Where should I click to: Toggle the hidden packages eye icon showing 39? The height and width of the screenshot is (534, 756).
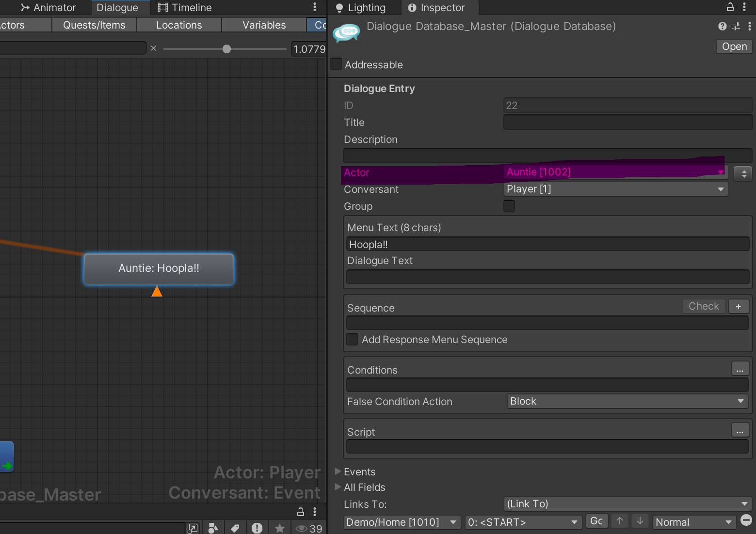(309, 528)
